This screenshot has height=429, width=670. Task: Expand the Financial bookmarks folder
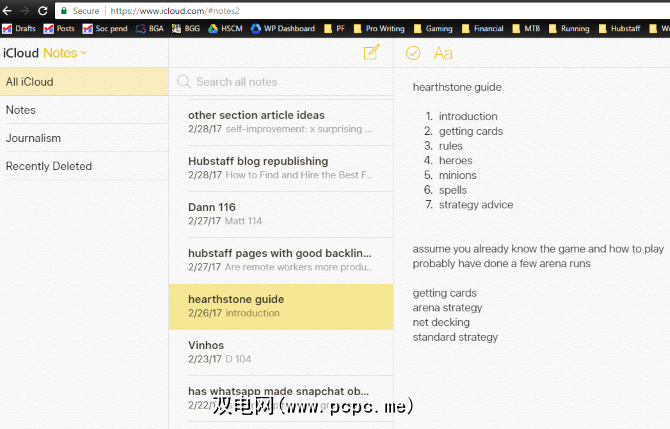click(482, 29)
